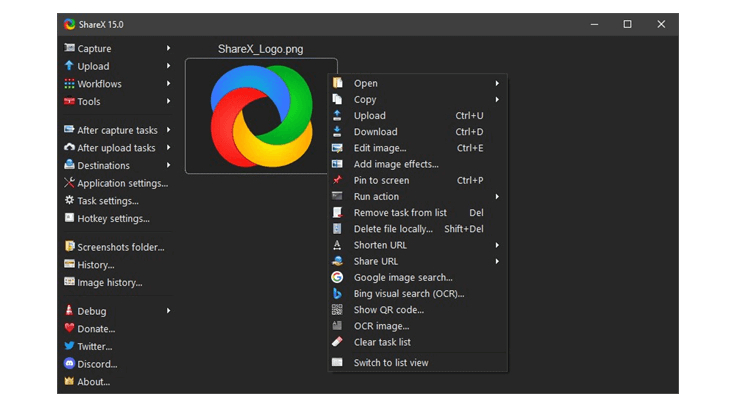
Task: Expand the Shorten URL submenu arrow
Action: pos(497,245)
